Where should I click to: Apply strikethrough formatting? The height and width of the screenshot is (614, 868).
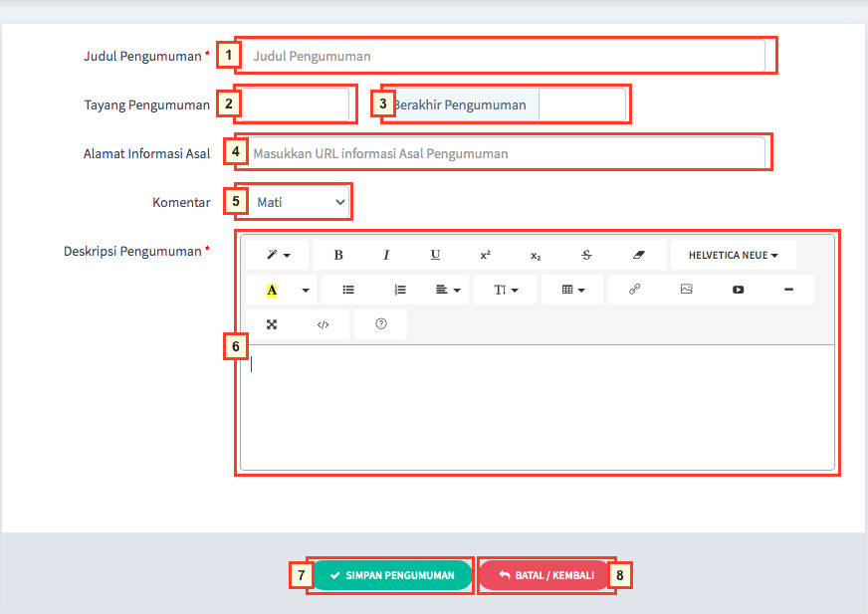tap(586, 255)
